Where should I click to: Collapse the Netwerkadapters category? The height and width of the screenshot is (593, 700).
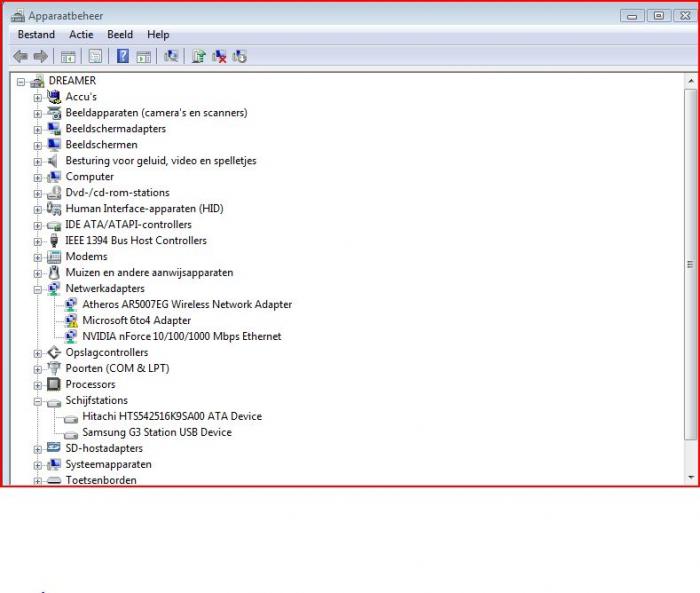[38, 290]
